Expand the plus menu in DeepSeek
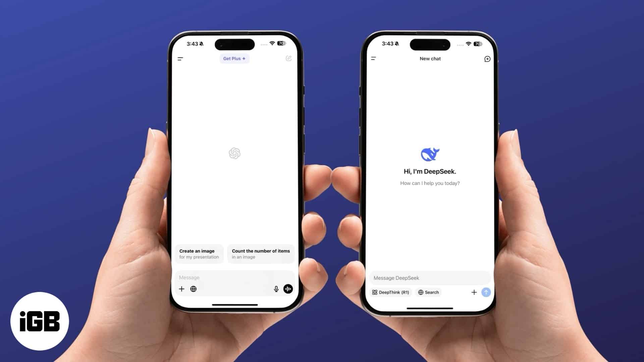 click(x=473, y=292)
